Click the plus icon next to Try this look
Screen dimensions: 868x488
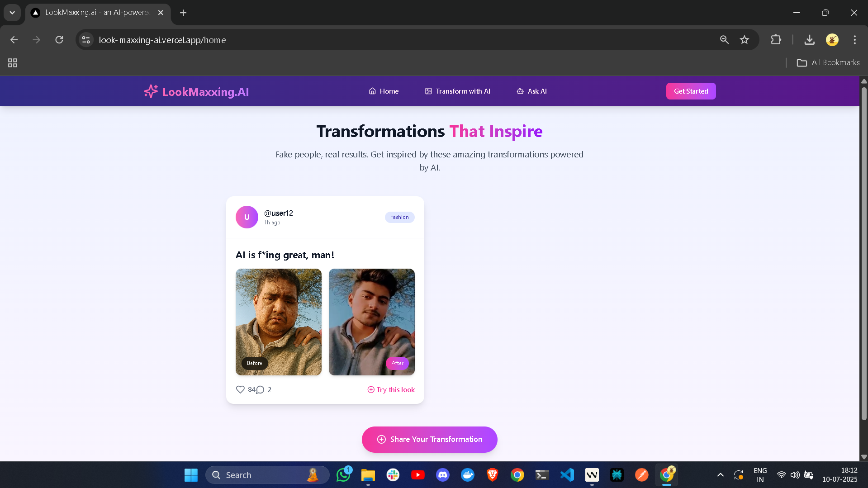[370, 389]
